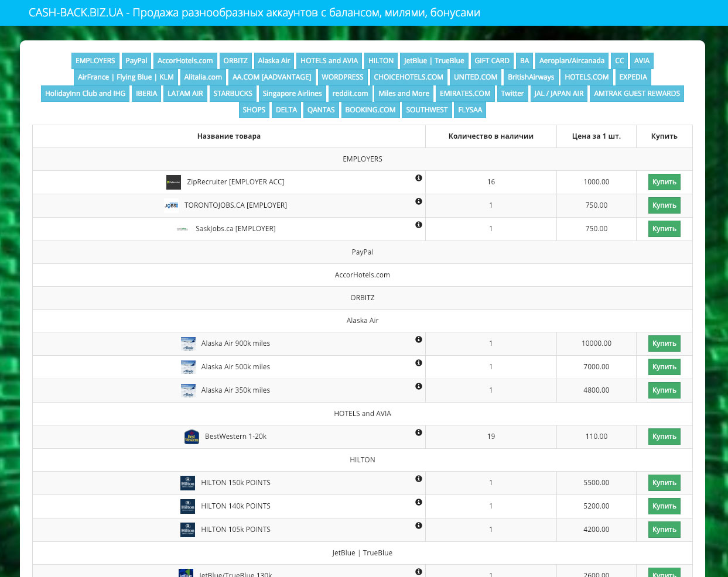Viewport: 728px width, 577px height.
Task: Select the BA category tag
Action: [525, 61]
